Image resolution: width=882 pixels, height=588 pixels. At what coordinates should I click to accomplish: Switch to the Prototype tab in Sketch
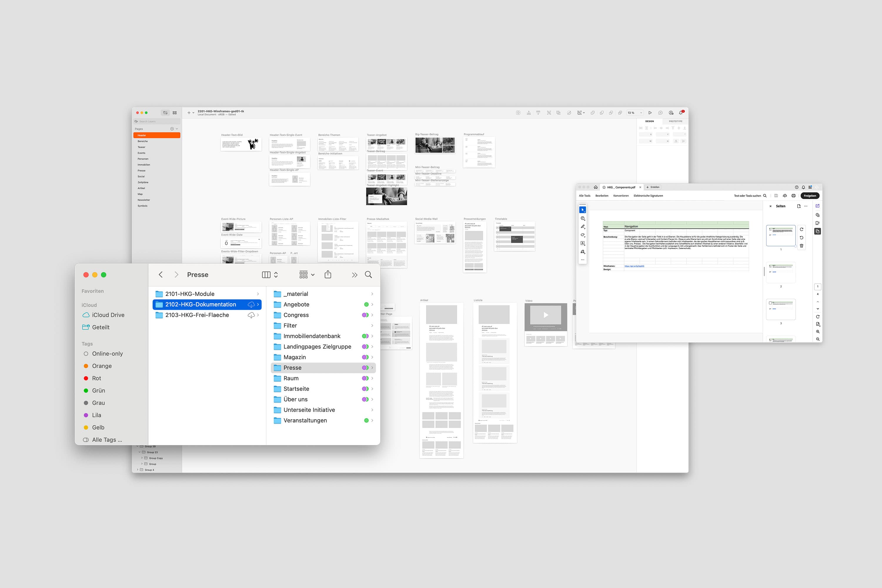point(675,121)
